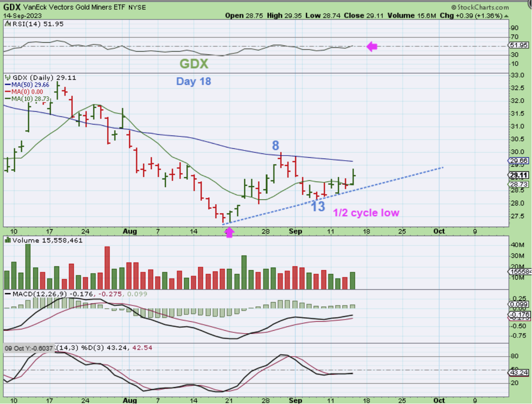Click the blue MA(50) legend line marker
Image resolution: width=532 pixels, height=404 pixels.
pyautogui.click(x=8, y=85)
